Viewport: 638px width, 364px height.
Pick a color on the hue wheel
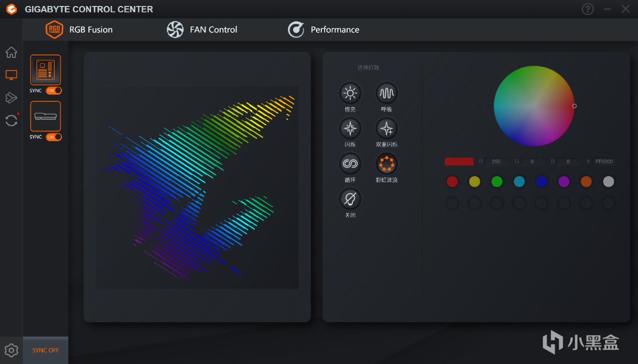pos(534,106)
